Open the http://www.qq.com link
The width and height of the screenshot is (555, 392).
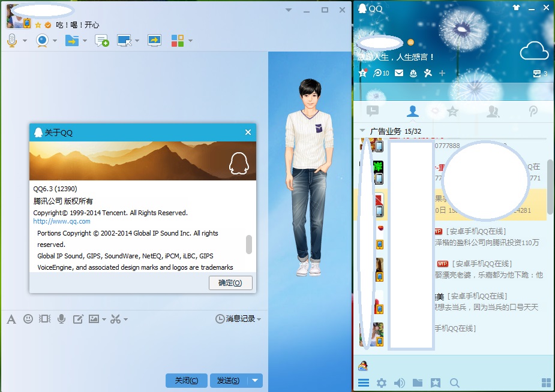tap(62, 221)
